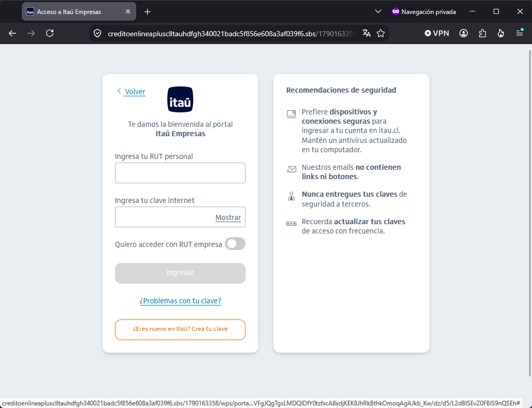Image resolution: width=532 pixels, height=408 pixels.
Task: Maximize the browser window
Action: (496, 11)
